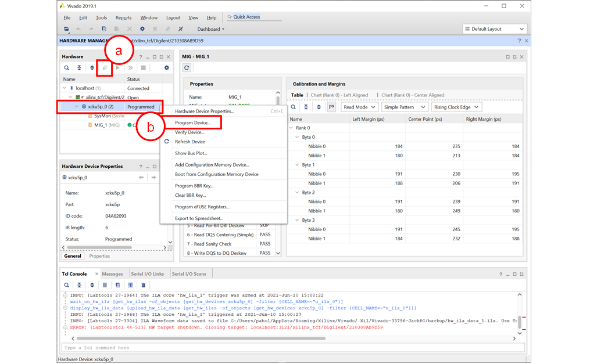Click the stop trigger square icon in Hardware toolbar
The height and width of the screenshot is (364, 590).
click(x=144, y=68)
